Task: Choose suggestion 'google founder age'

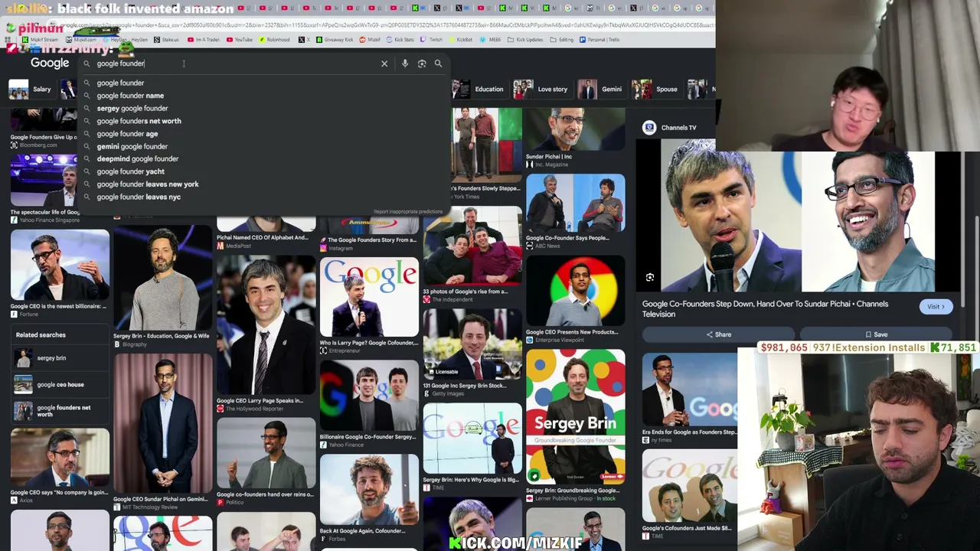Action: tap(260, 134)
